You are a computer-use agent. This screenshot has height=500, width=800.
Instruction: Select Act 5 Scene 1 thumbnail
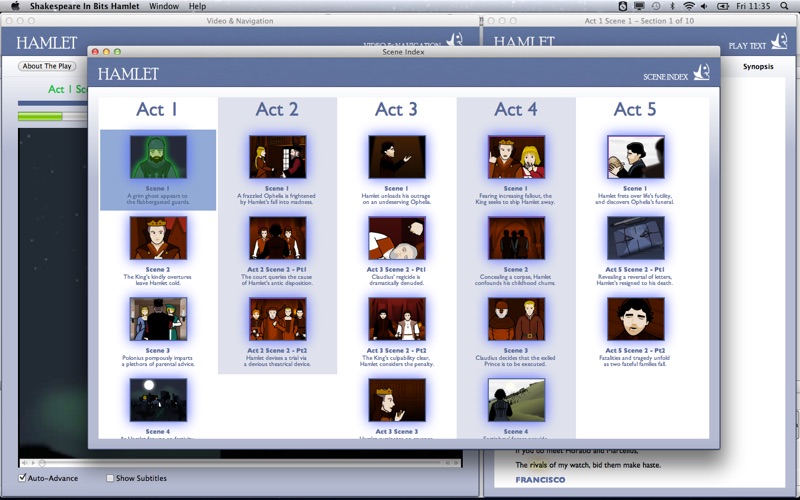coord(635,157)
